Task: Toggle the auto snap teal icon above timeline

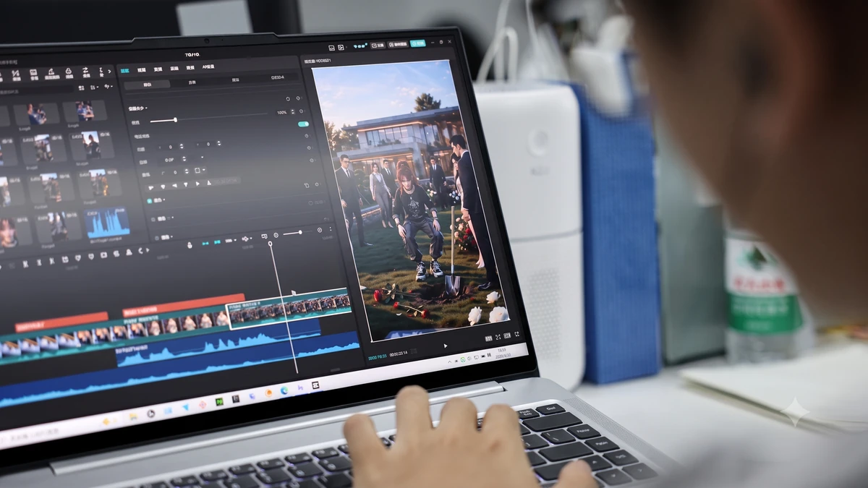Action: [x=218, y=241]
